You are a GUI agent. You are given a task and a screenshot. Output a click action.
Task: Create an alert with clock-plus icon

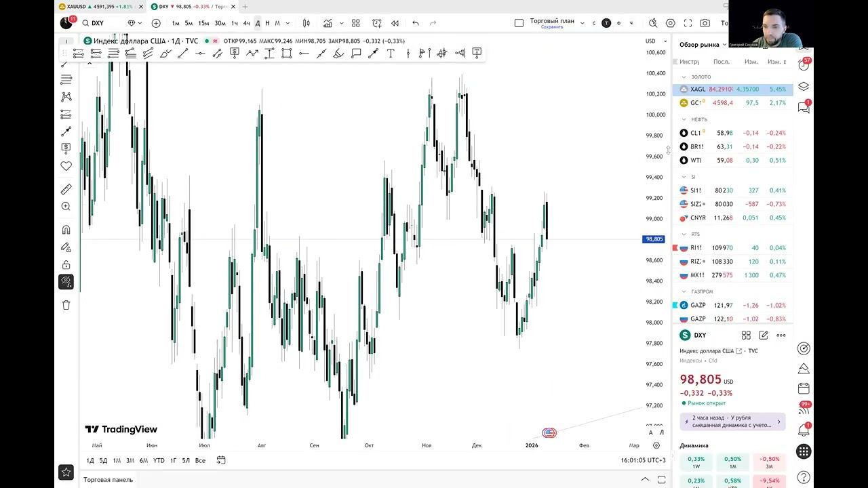(x=377, y=23)
